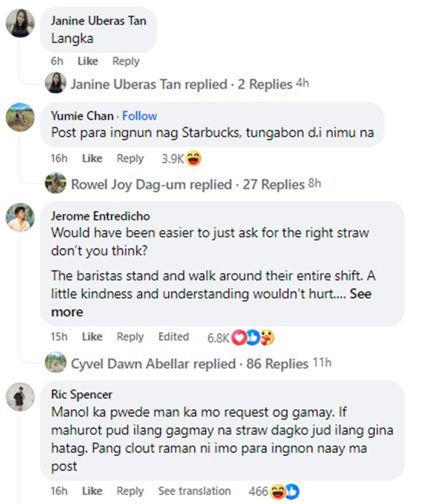
Task: Show more of Jerome Entredicho's comment
Action: (x=67, y=312)
